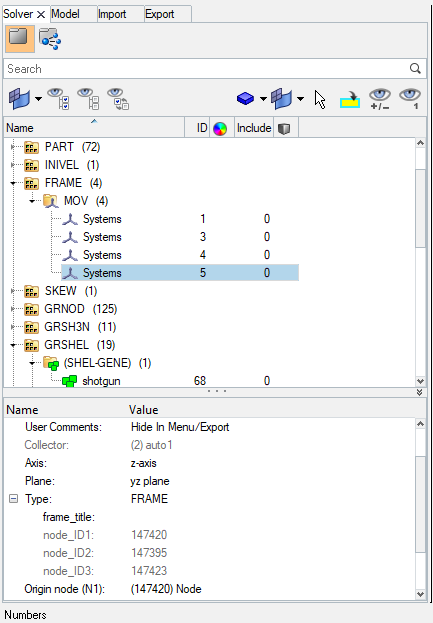Select the folder view icon below Solver tab
This screenshot has height=623, width=433.
19,39
